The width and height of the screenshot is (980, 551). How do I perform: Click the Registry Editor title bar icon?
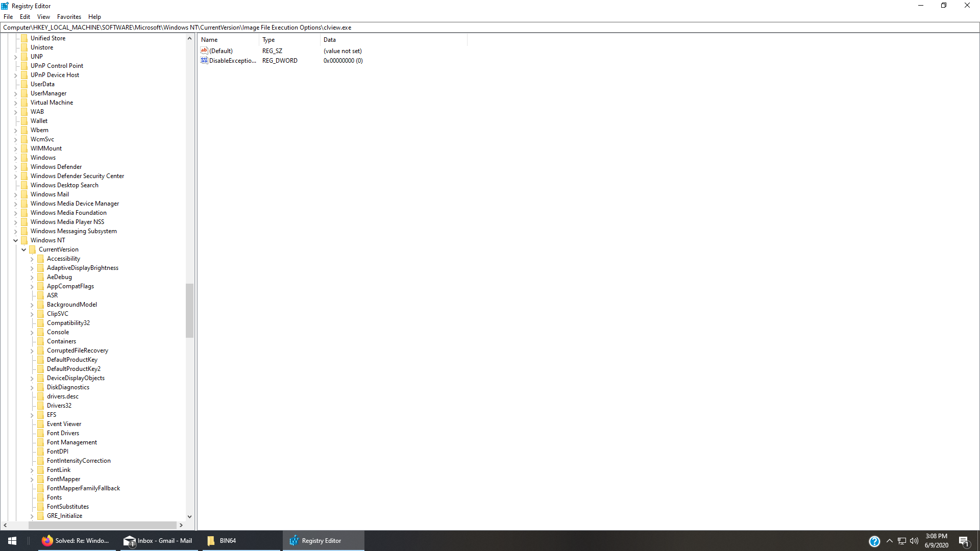pos(5,6)
